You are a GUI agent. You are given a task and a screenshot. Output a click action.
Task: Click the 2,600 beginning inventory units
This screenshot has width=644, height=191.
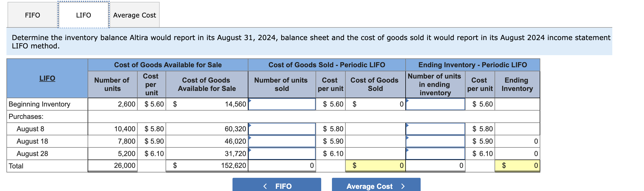click(x=127, y=104)
